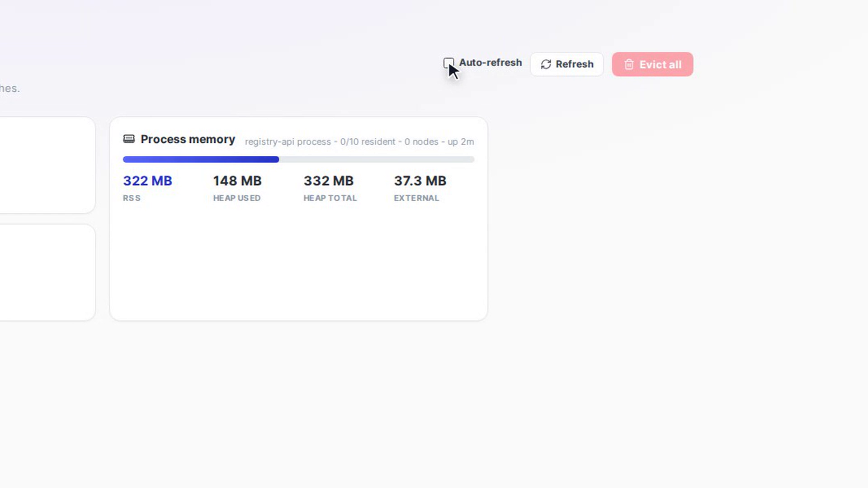This screenshot has width=868, height=488.
Task: Click the HEAP USED caption label
Action: point(237,198)
